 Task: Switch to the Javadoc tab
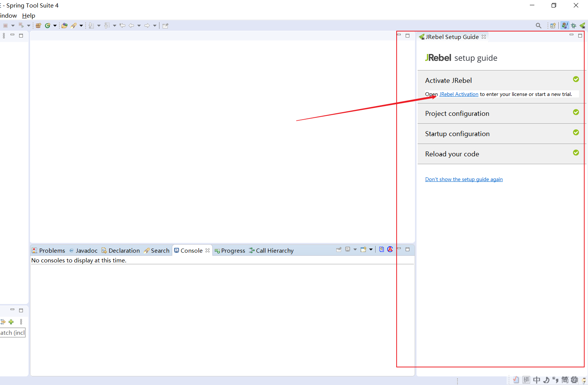pos(83,250)
